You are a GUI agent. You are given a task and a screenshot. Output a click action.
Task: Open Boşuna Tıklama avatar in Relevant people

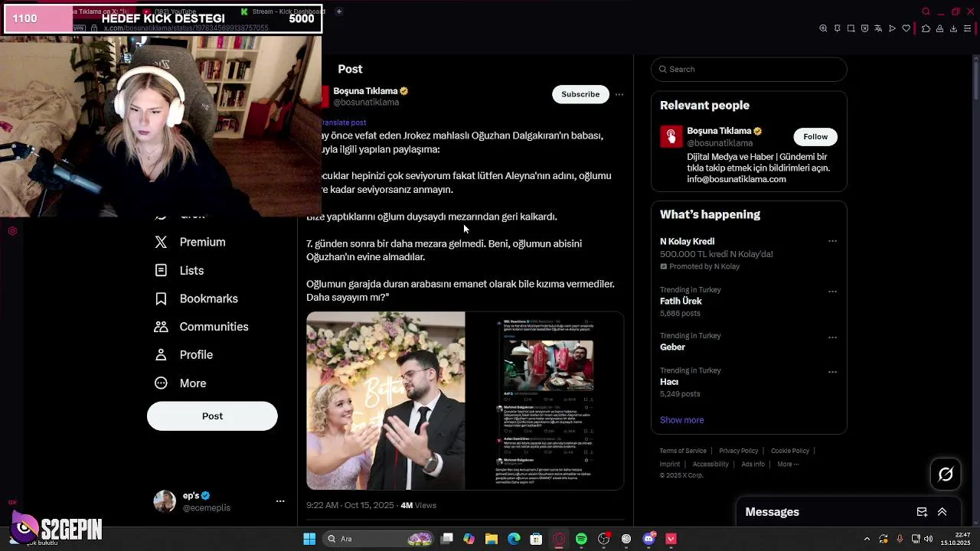coord(671,136)
